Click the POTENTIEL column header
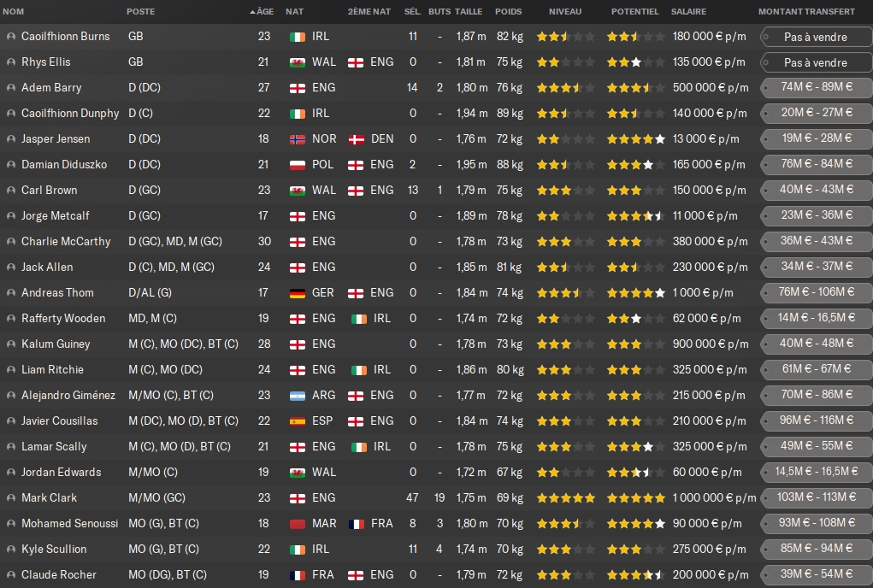 click(634, 12)
